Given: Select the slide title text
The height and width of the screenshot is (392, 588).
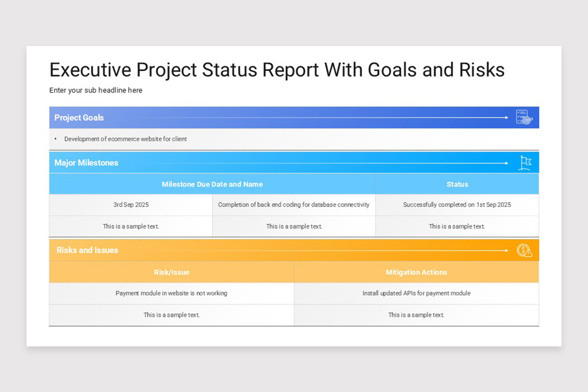Looking at the screenshot, I should point(277,70).
